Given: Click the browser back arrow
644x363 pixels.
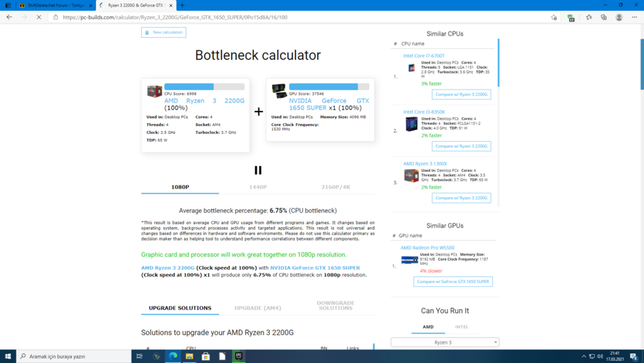Looking at the screenshot, I should pos(9,17).
